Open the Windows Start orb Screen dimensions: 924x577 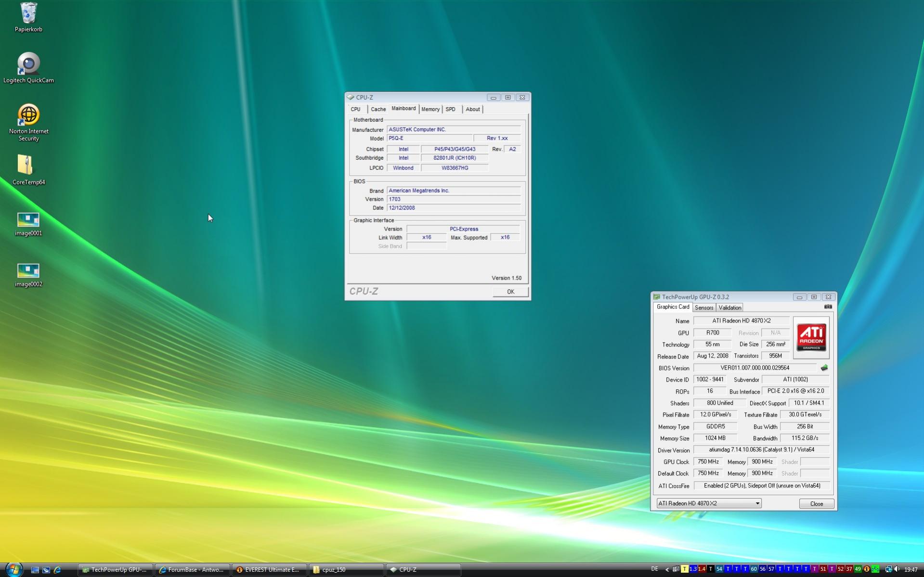pyautogui.click(x=13, y=569)
